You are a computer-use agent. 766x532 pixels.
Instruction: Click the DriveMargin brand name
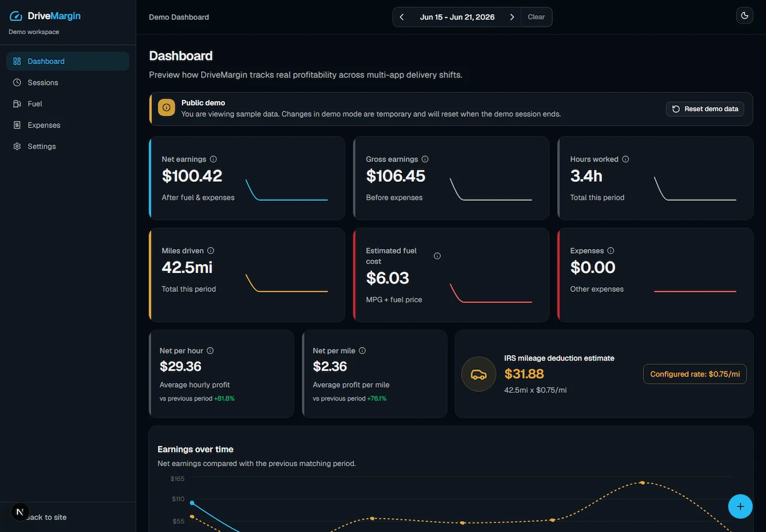coord(54,16)
